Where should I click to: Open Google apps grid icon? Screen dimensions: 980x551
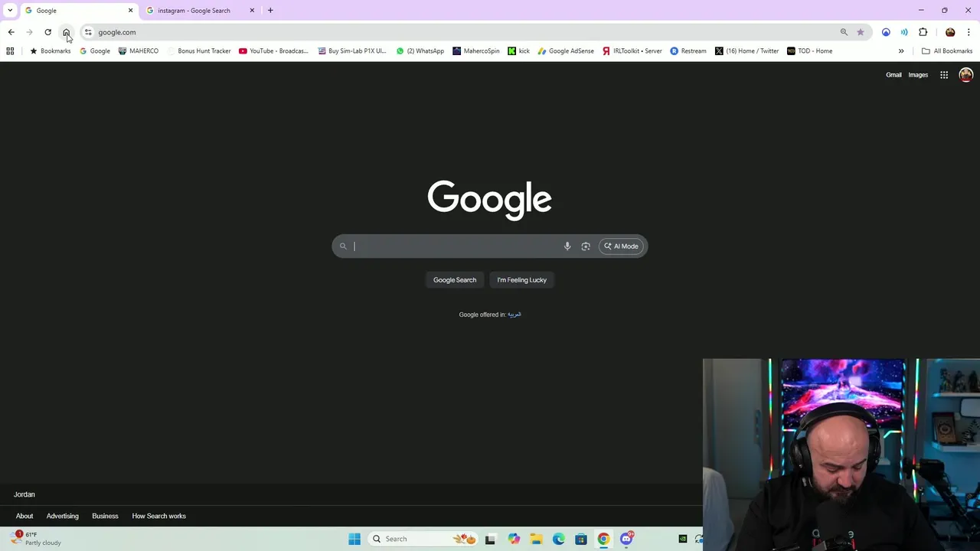coord(944,75)
